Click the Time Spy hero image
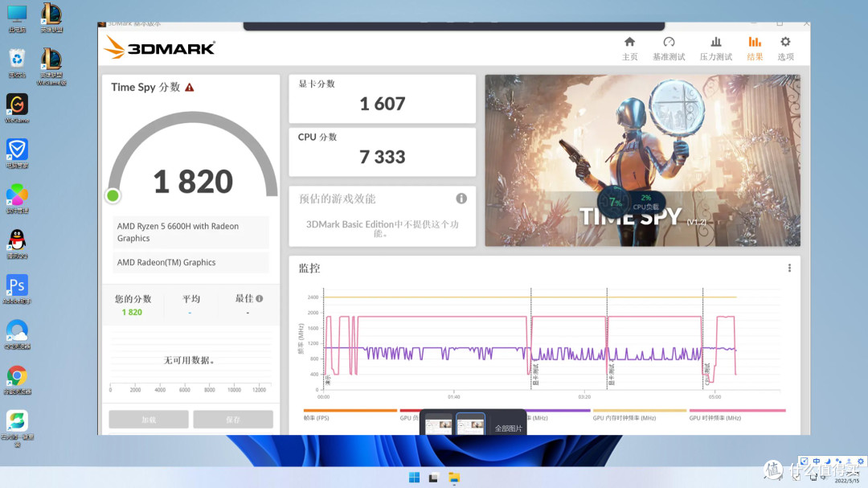The width and height of the screenshot is (868, 488). tap(642, 161)
